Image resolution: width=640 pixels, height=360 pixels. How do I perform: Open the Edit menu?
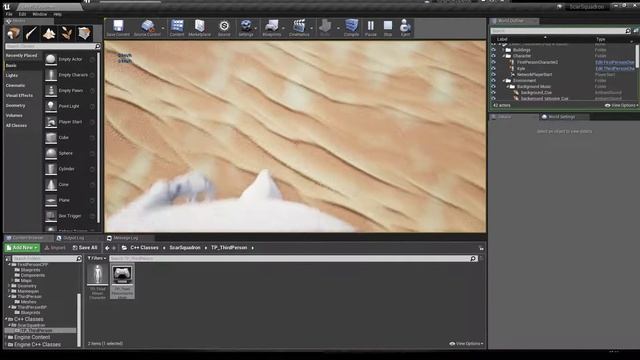[x=22, y=14]
